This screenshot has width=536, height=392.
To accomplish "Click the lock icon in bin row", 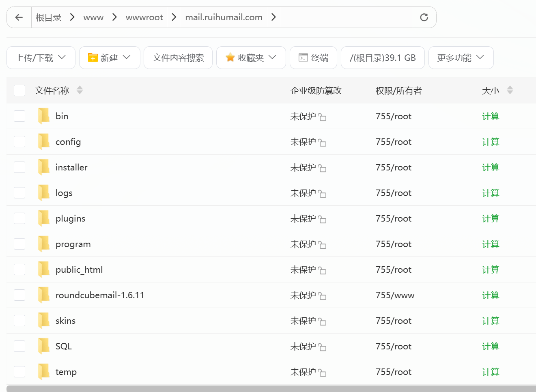I will [322, 117].
